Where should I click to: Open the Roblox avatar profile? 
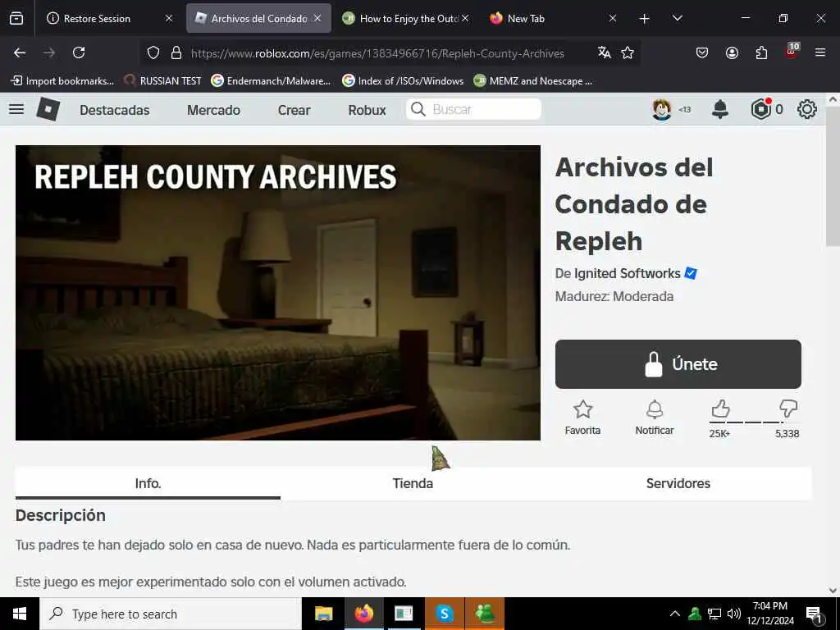[662, 109]
